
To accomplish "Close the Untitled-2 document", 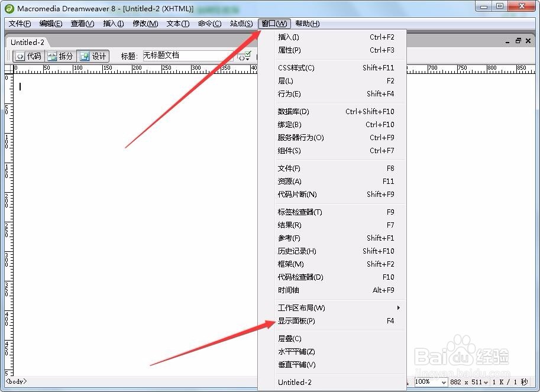I will click(528, 41).
